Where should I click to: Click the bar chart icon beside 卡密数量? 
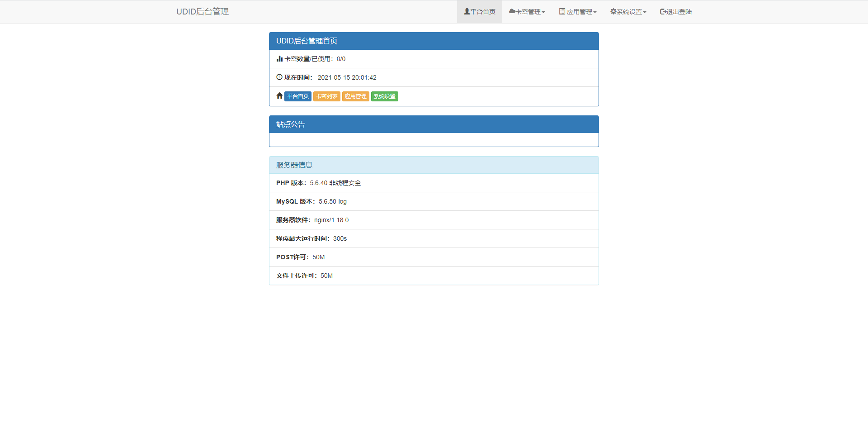pos(279,59)
